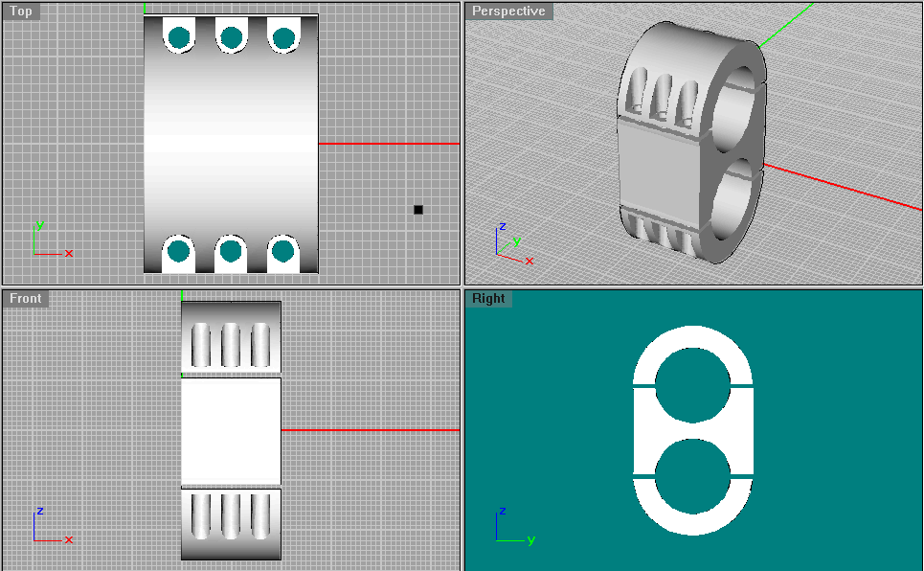Click the lower circular hole in Right view
924x571 pixels.
pos(693,475)
